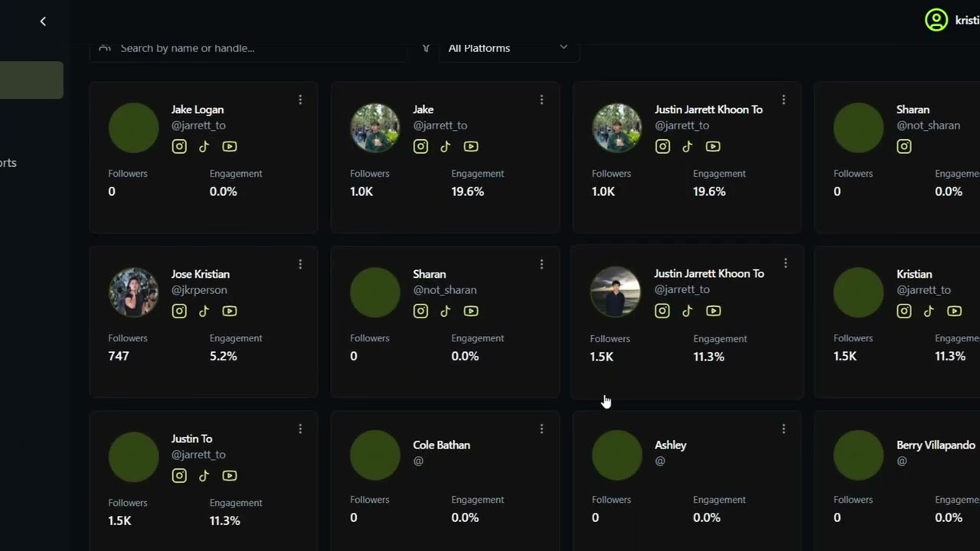Open Instagram icon on Jake's 1.0K followers card
The image size is (980, 551).
point(420,146)
